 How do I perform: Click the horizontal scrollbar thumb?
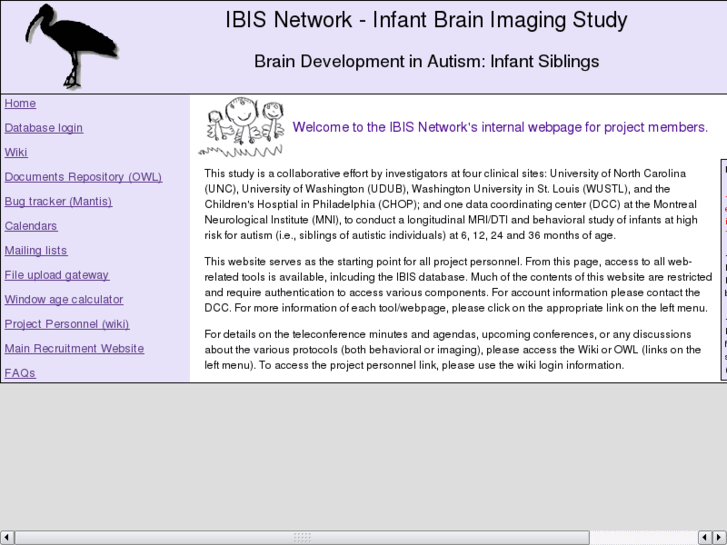coord(302,538)
